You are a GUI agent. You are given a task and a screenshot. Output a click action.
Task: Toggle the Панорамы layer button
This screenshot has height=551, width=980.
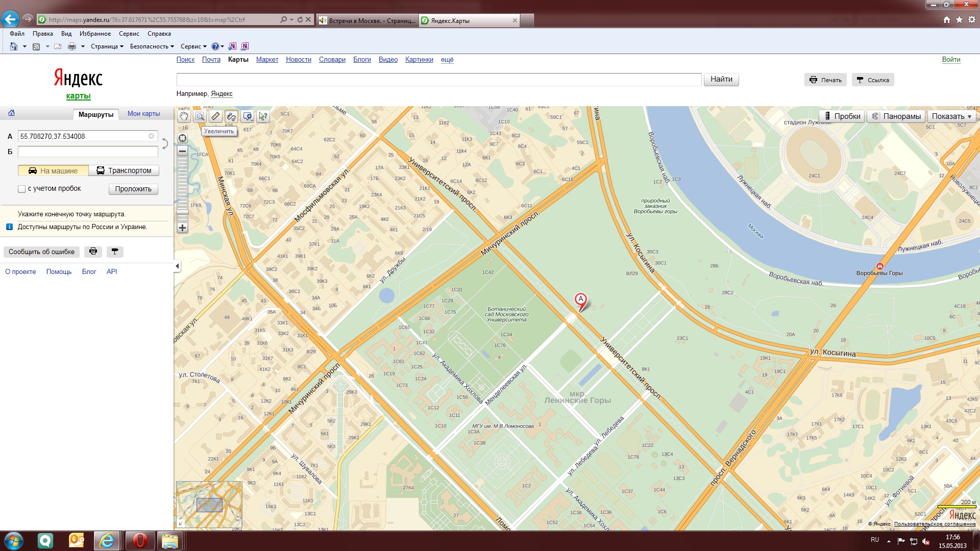coord(896,116)
